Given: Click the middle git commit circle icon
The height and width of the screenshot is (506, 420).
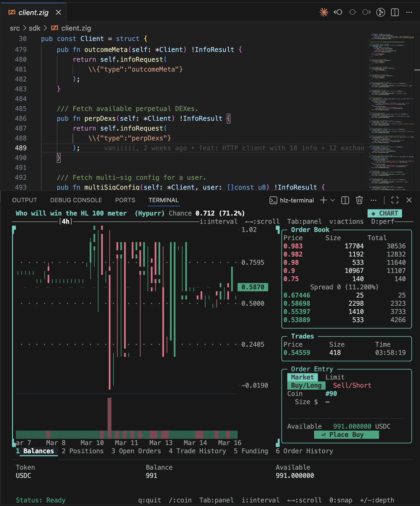Looking at the screenshot, I should [x=352, y=12].
